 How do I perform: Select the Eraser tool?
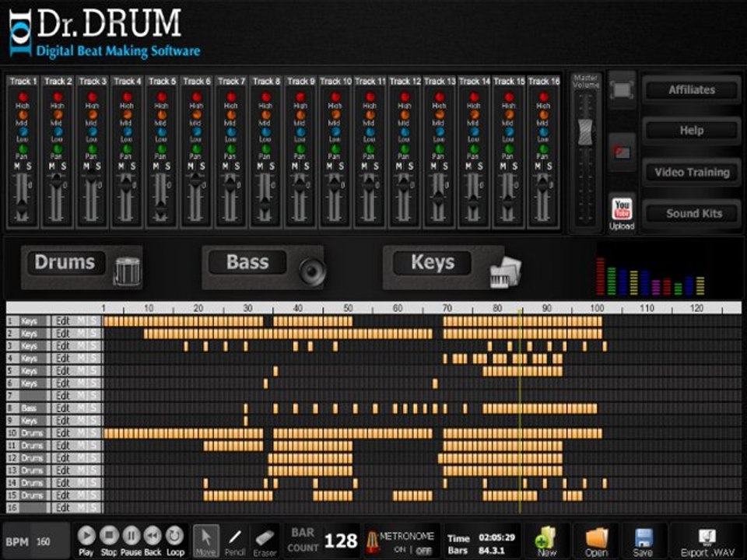coord(265,541)
